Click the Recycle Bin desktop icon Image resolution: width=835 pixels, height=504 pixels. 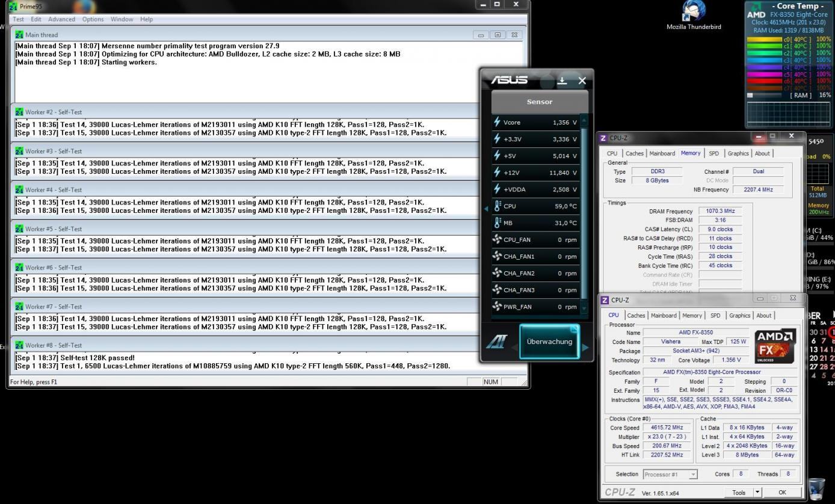click(816, 488)
